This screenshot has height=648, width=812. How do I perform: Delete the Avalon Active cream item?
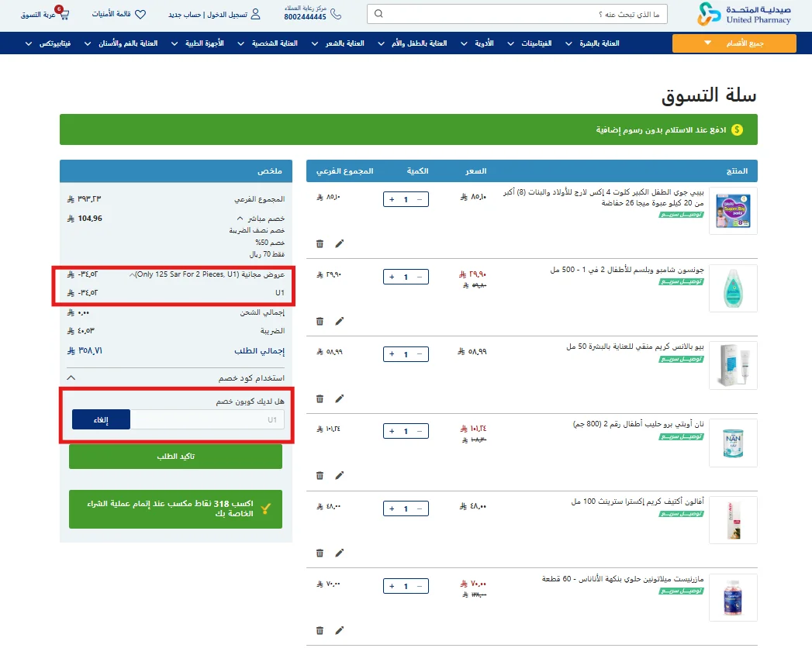320,553
